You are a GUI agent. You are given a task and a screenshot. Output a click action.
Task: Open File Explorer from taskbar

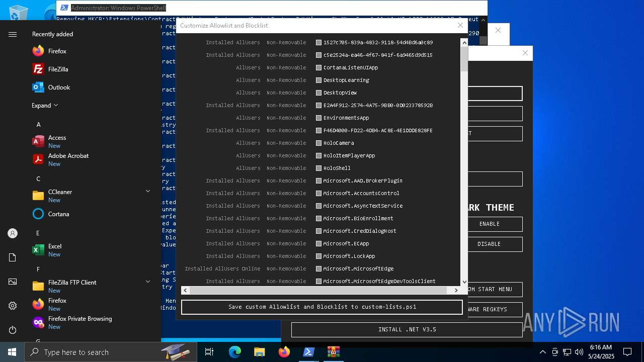pos(260,352)
